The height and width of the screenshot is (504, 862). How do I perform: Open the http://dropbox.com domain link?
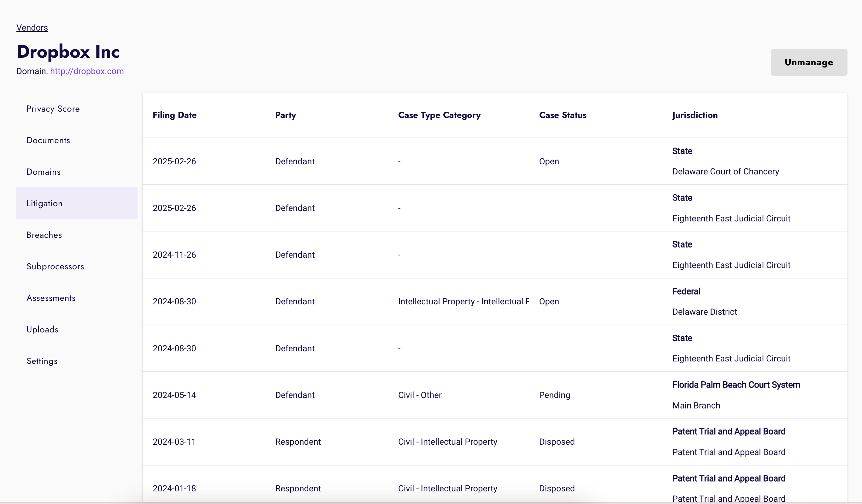(87, 71)
